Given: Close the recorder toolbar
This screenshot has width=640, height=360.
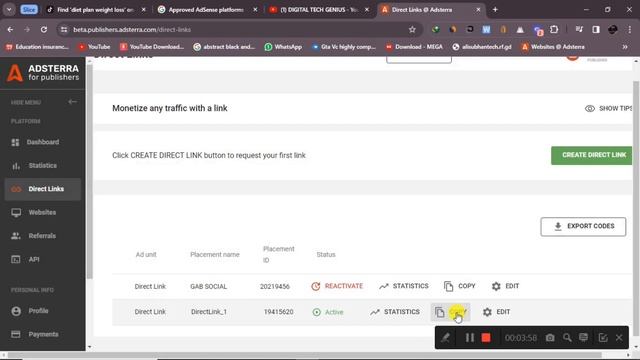Looking at the screenshot, I should [x=619, y=338].
